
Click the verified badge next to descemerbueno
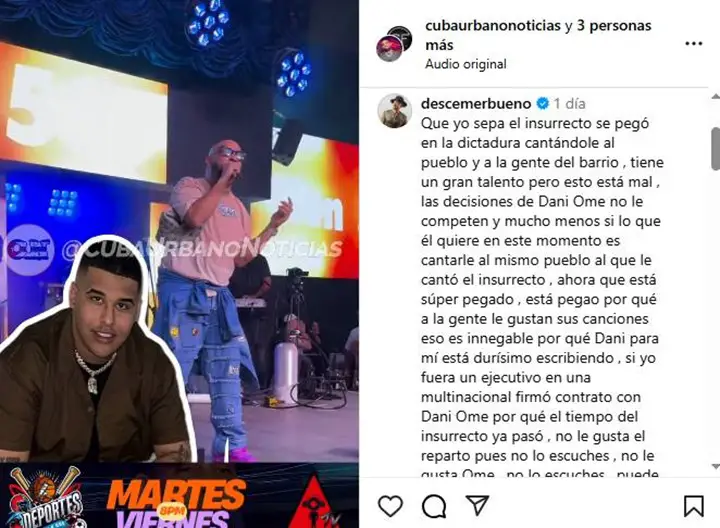pos(542,103)
